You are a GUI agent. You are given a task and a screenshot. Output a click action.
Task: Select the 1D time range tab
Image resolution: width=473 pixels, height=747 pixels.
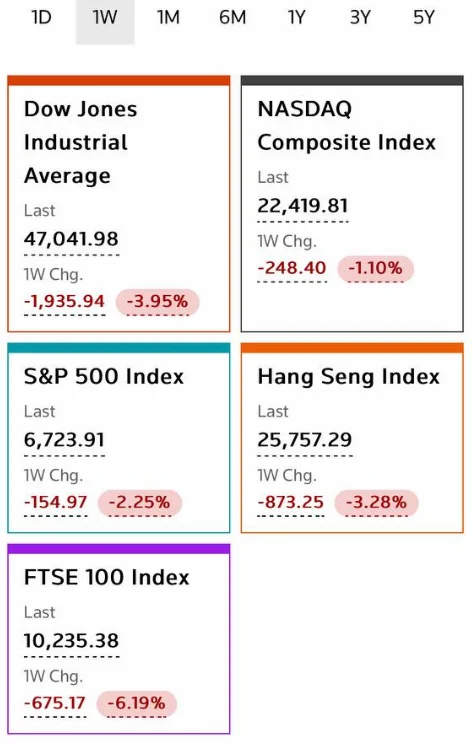(x=41, y=18)
